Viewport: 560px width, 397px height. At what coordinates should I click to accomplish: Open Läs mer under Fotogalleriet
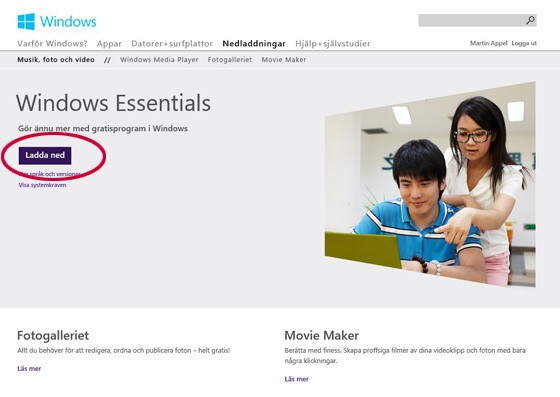[29, 368]
